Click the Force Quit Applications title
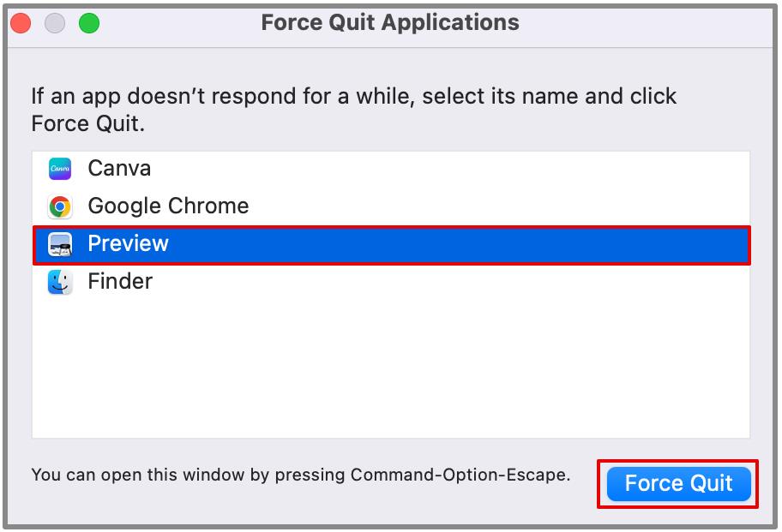 [x=390, y=23]
